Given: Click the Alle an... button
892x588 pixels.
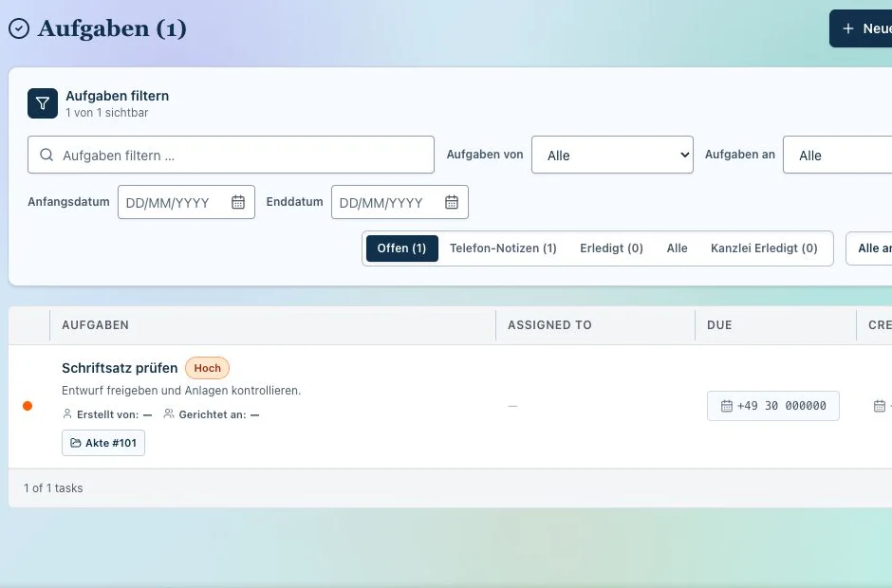Looking at the screenshot, I should pos(869,248).
